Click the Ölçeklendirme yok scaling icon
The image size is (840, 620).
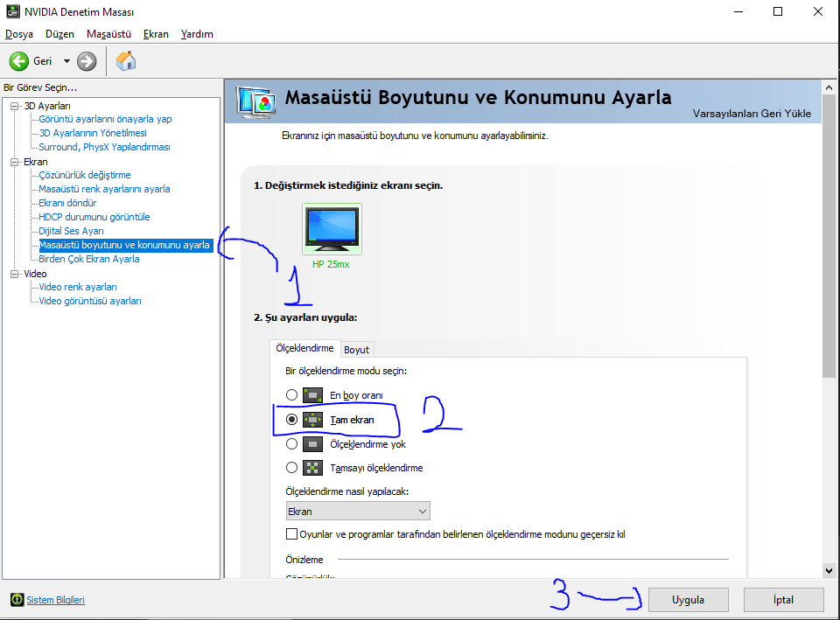coord(312,444)
